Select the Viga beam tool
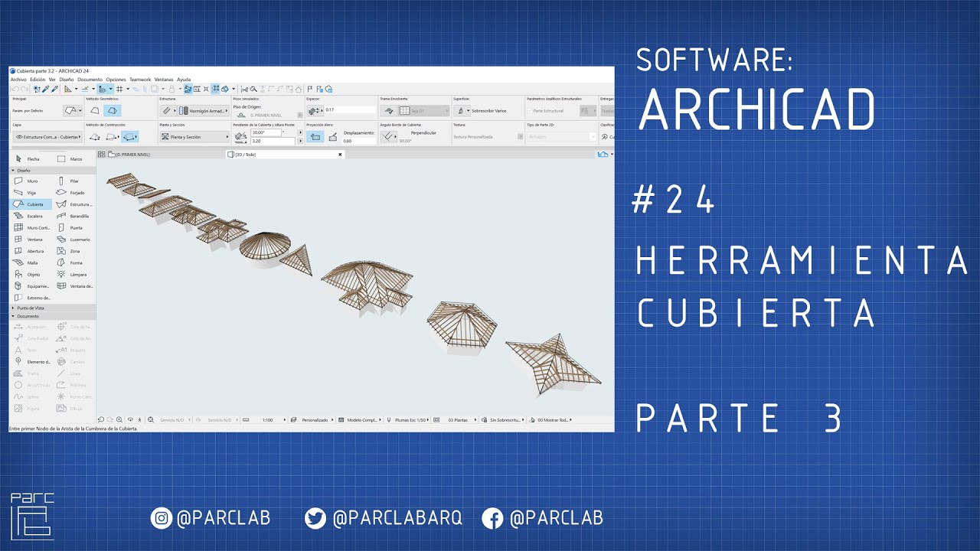 pyautogui.click(x=31, y=193)
